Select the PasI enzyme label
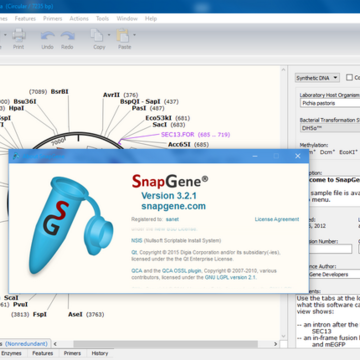Image resolution: width=360 pixels, height=360 pixels. 139,108
